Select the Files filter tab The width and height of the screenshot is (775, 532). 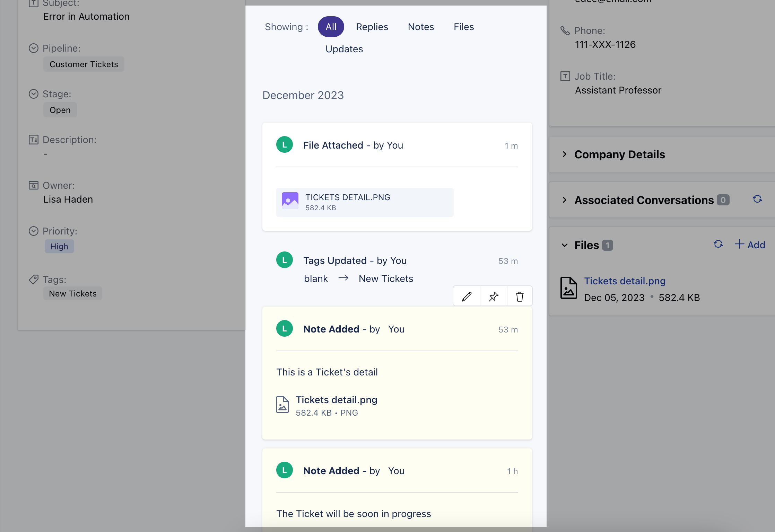coord(464,27)
